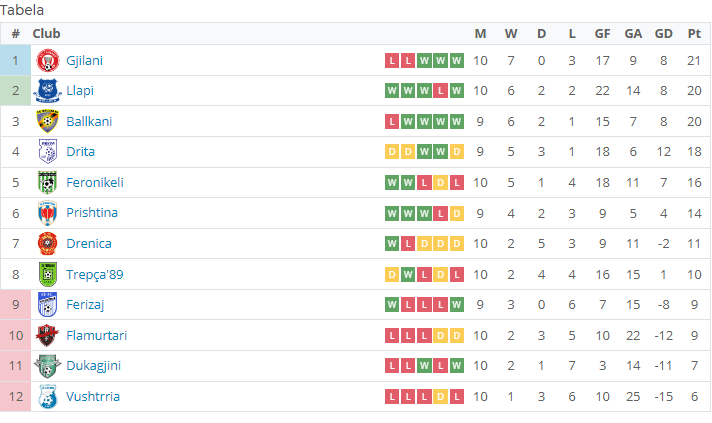Open the Gjilani team link
The width and height of the screenshot is (712, 423).
[x=84, y=60]
